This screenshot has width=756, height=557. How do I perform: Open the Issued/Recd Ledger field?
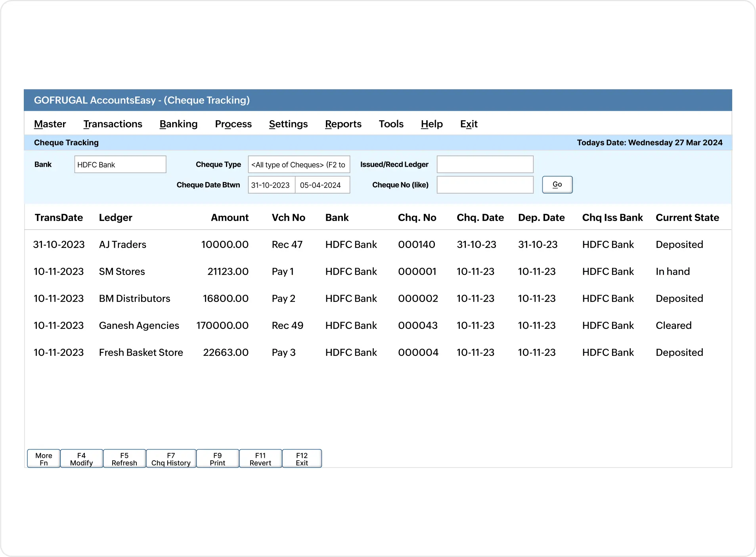point(484,164)
